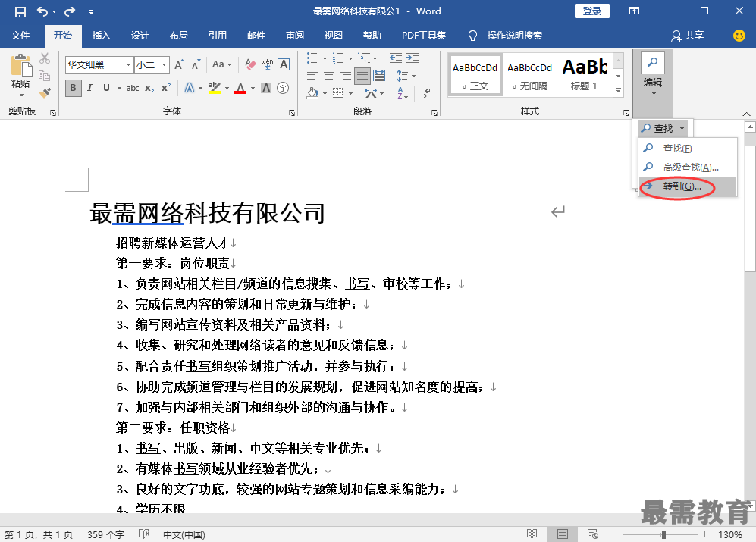Increase paragraph indent
Image resolution: width=756 pixels, height=542 pixels.
[x=413, y=58]
